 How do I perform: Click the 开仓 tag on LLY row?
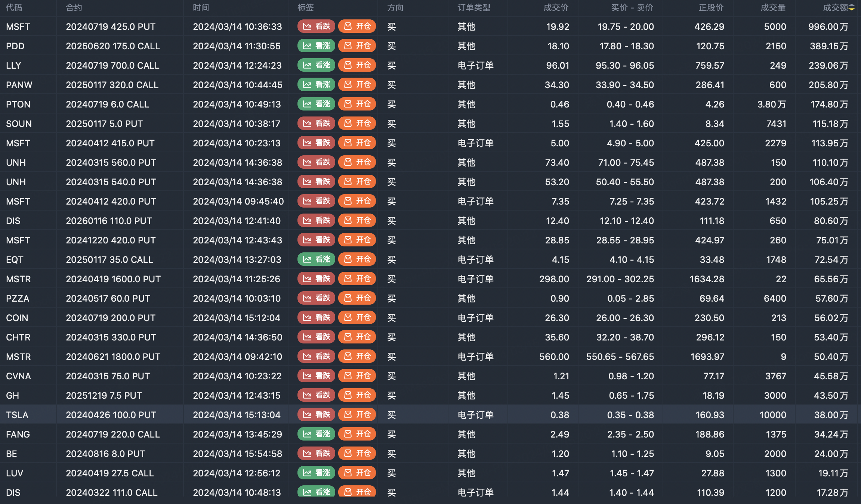pyautogui.click(x=357, y=65)
